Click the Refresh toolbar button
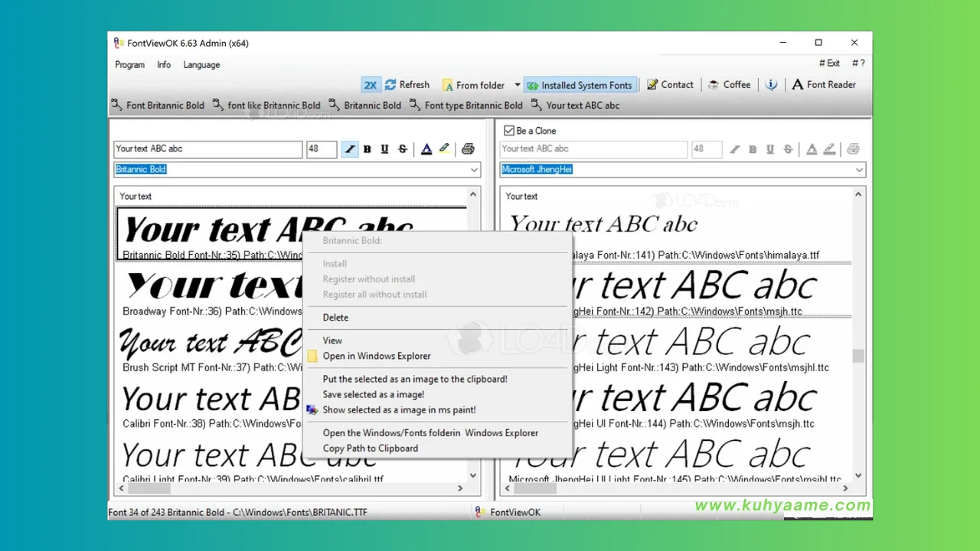 [x=407, y=85]
